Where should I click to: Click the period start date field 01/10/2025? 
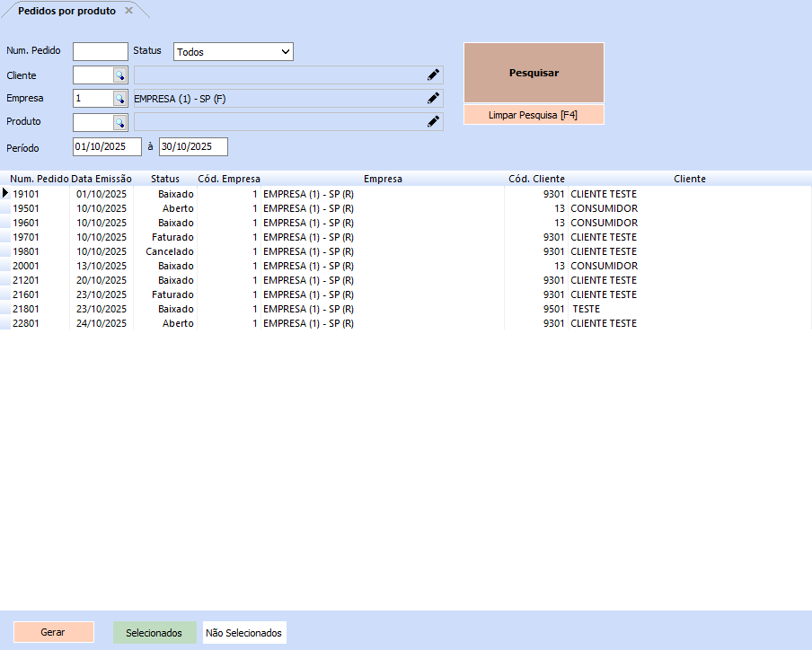pos(107,146)
